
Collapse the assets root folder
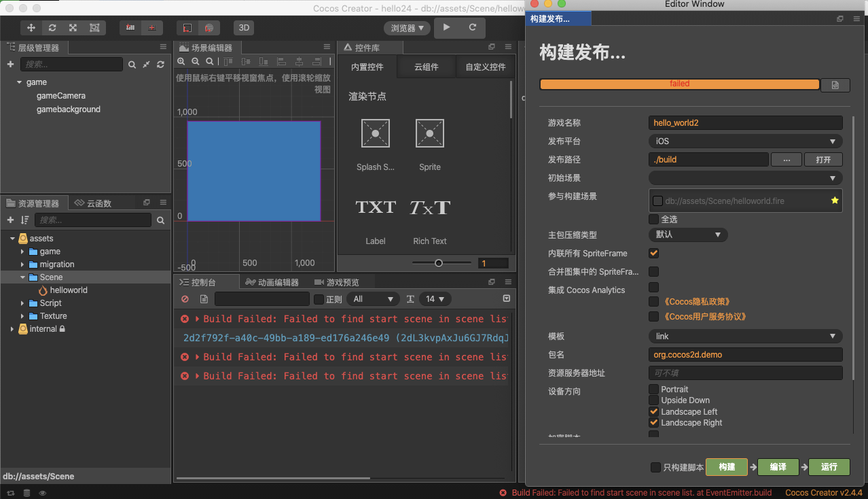click(x=12, y=239)
